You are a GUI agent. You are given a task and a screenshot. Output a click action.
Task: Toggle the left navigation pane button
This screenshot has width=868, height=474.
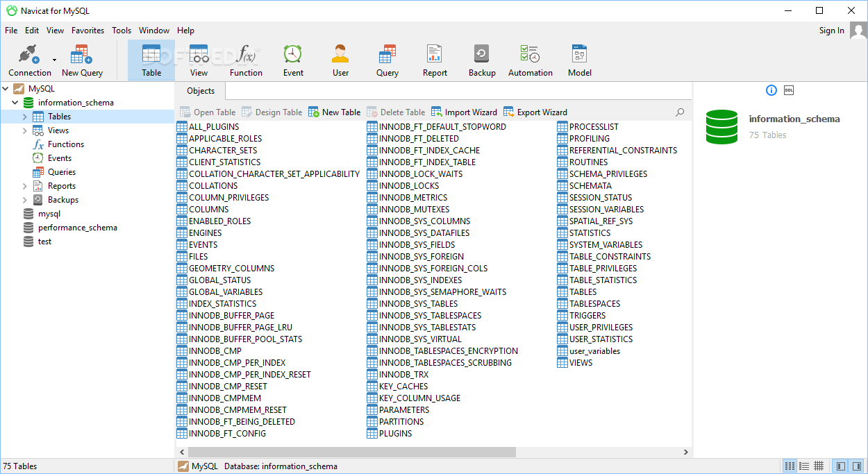pyautogui.click(x=840, y=466)
